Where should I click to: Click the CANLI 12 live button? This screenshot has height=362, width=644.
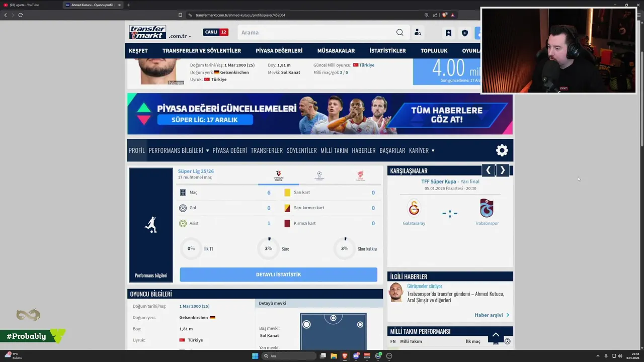[215, 32]
